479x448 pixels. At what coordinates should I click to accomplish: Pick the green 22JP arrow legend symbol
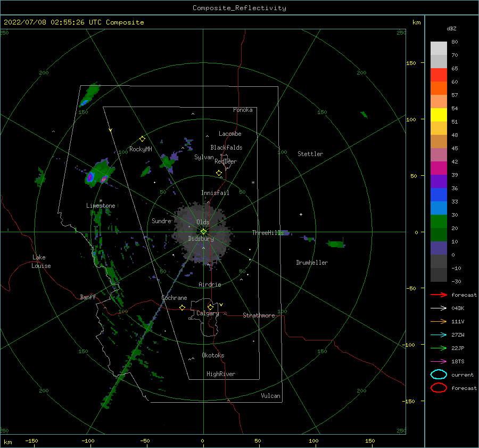439,348
